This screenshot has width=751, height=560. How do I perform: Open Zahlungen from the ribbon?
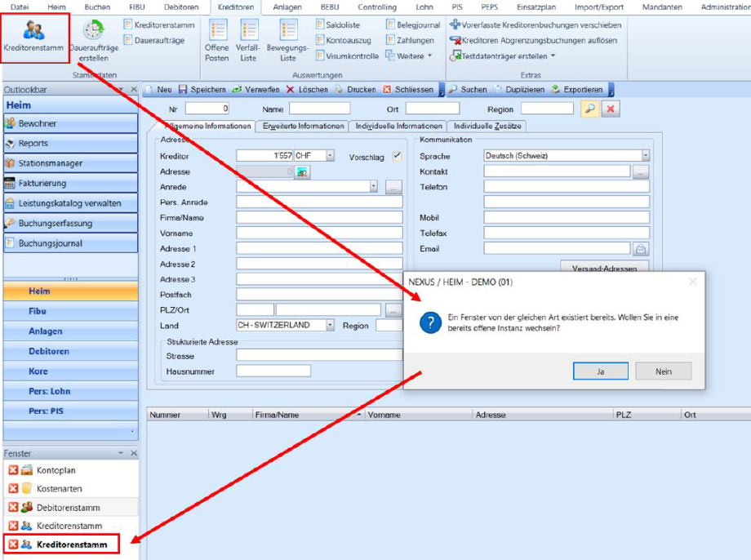point(410,40)
